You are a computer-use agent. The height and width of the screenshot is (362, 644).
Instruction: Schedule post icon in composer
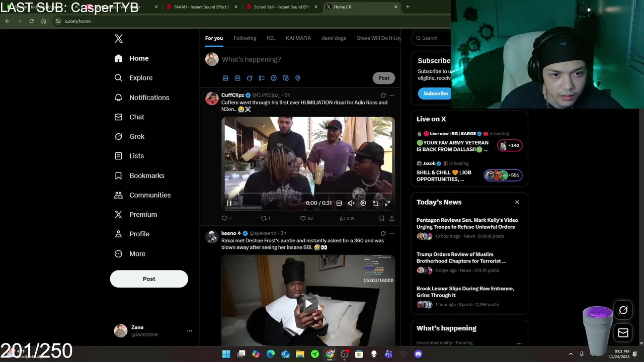[286, 78]
